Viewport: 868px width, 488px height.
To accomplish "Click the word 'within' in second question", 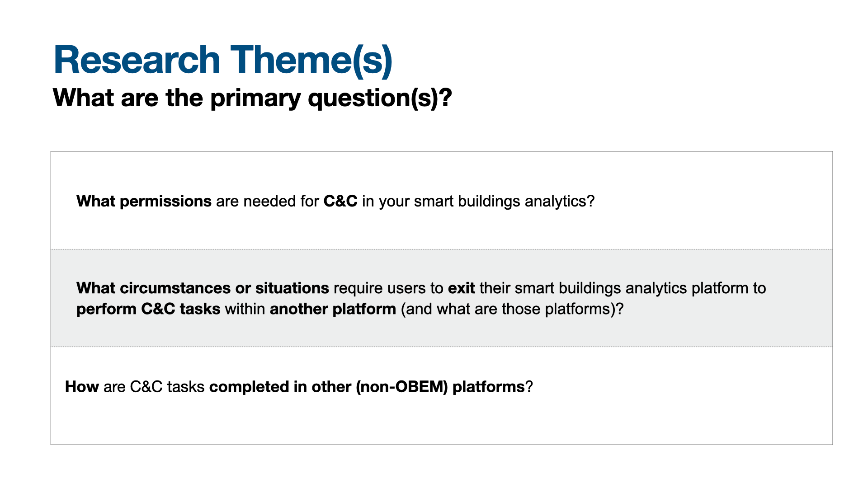I will coord(245,309).
